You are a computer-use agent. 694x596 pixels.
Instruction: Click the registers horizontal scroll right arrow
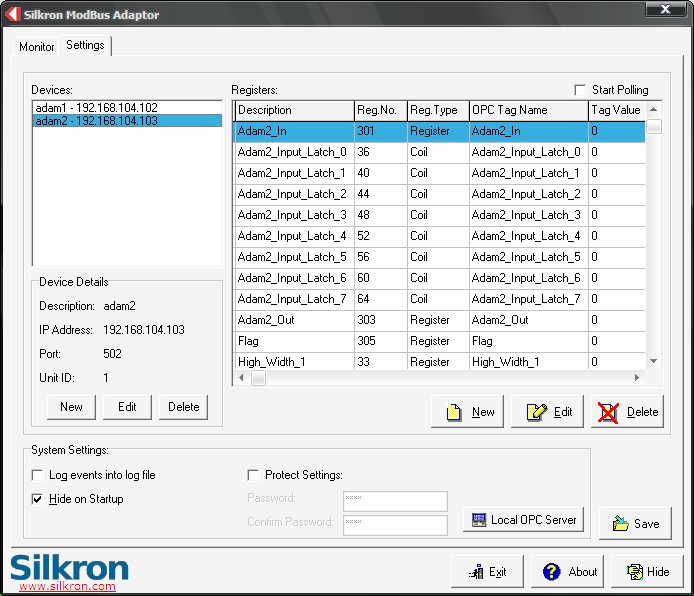636,377
